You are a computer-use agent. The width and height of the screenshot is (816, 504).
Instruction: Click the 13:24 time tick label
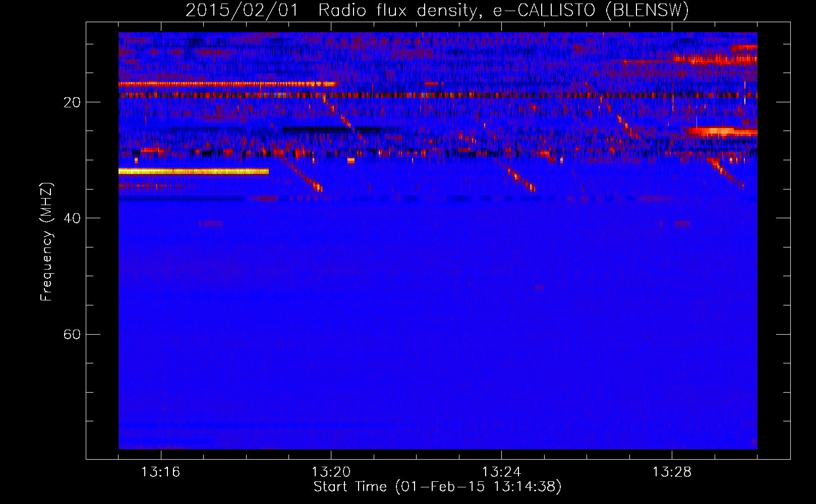coord(502,472)
